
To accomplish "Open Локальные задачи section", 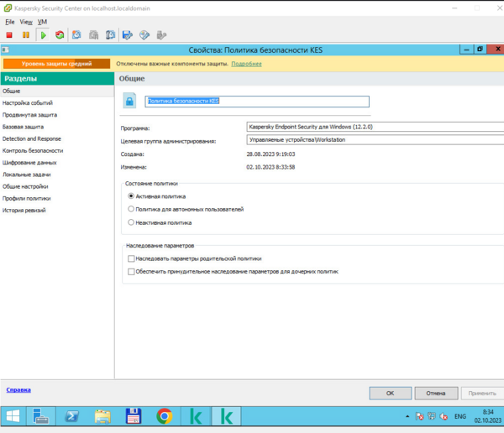I will [x=57, y=175].
